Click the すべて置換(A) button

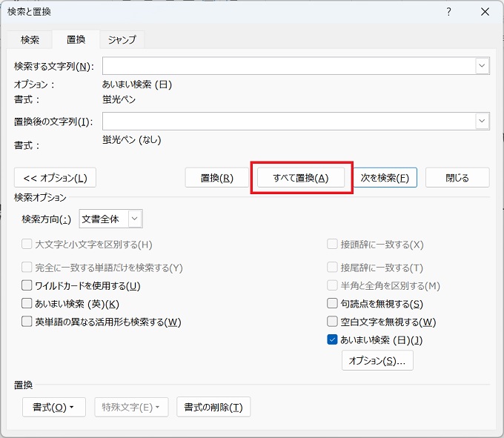(x=301, y=178)
